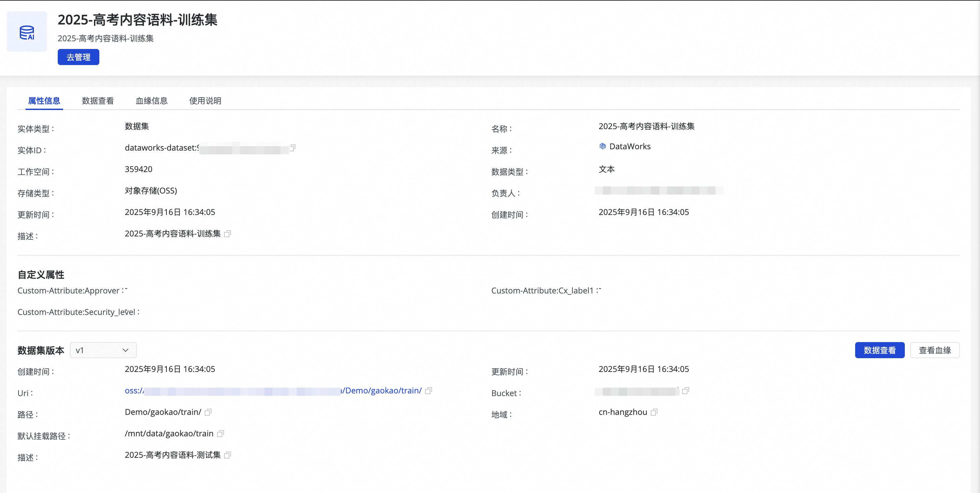This screenshot has height=493, width=980.
Task: Click the dataset AI icon in header
Action: (x=27, y=32)
